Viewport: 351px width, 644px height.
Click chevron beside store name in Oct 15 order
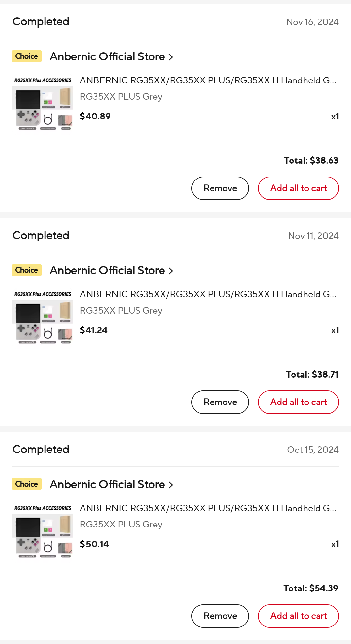click(171, 485)
